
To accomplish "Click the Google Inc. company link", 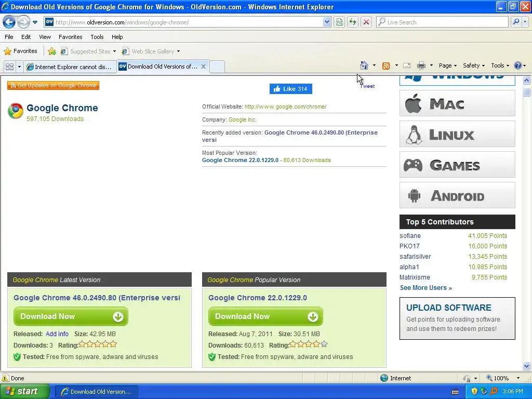I will pos(243,120).
